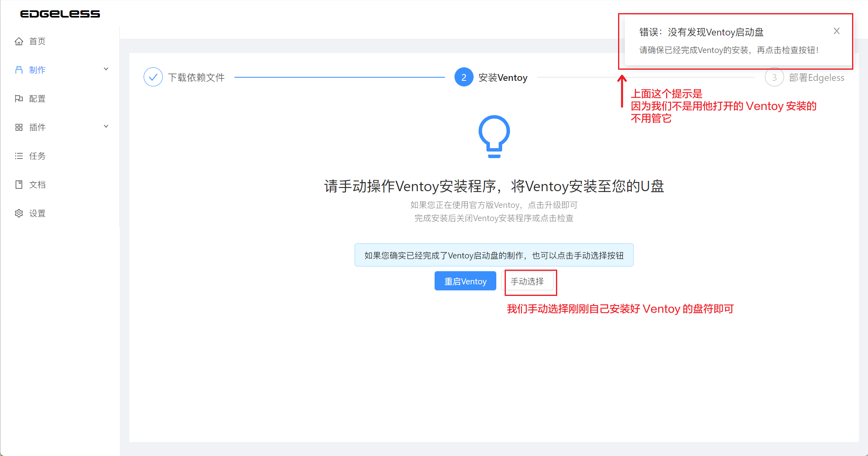Click the error title 没有发现Ventoy启动盘
This screenshot has height=456, width=868.
(701, 32)
